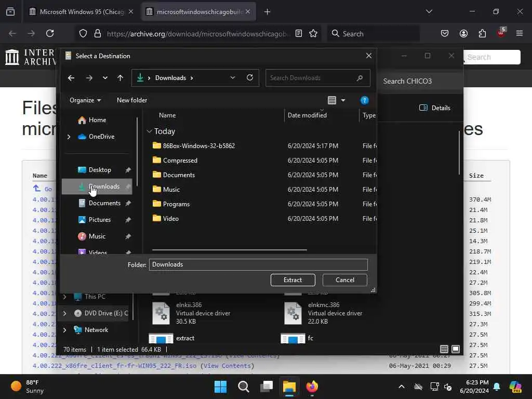Refresh the Downloads folder listing
The image size is (532, 399).
point(250,78)
